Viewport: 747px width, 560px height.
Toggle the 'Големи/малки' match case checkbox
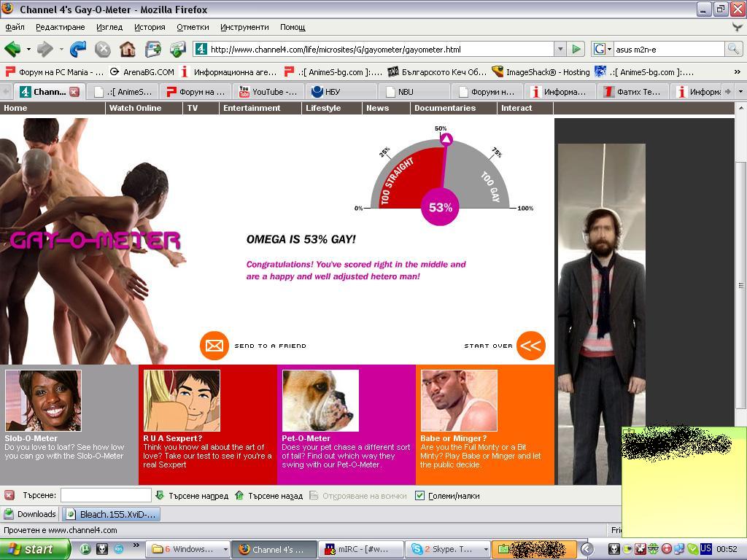tap(419, 496)
